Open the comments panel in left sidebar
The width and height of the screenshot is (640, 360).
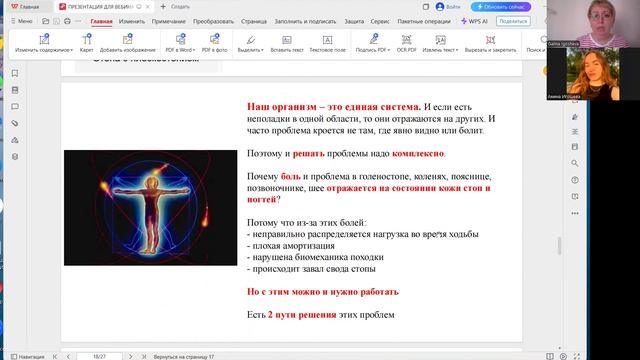pyautogui.click(x=15, y=107)
